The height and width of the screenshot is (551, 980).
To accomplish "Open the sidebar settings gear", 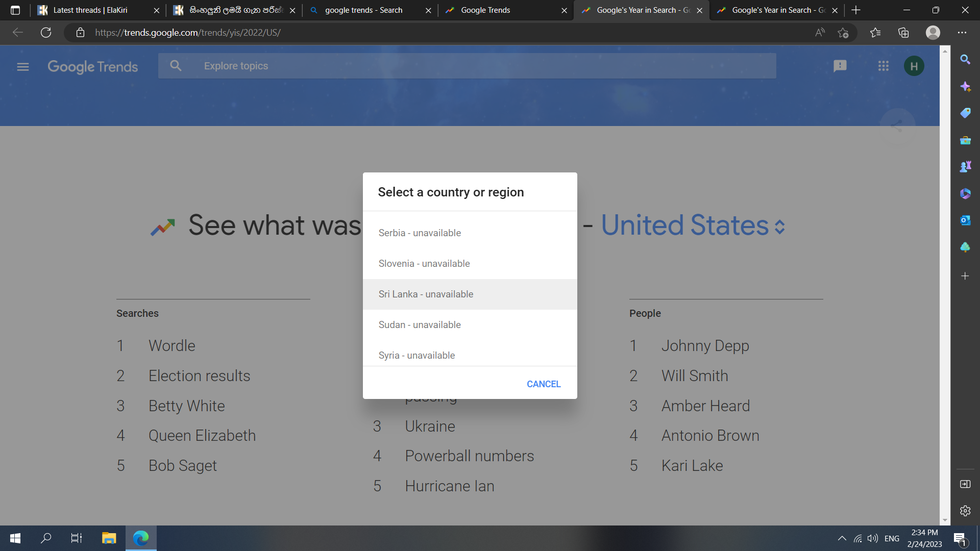I will (x=965, y=511).
